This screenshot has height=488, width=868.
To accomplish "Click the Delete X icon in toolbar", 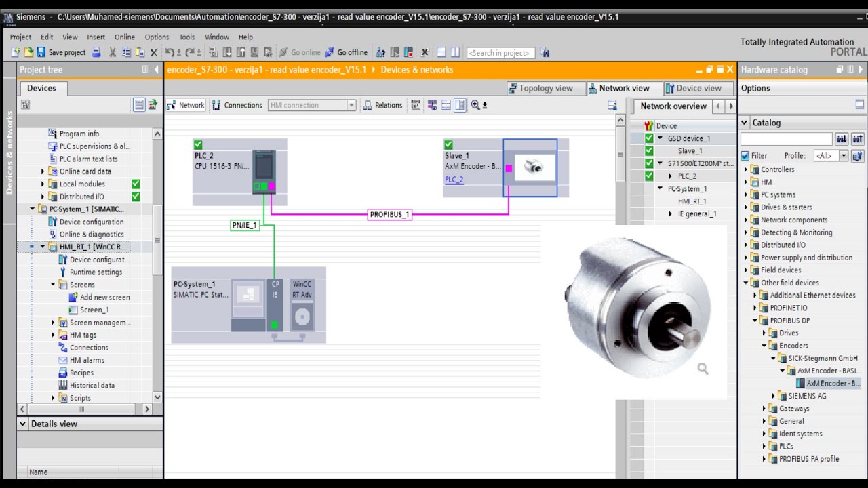I will point(153,52).
